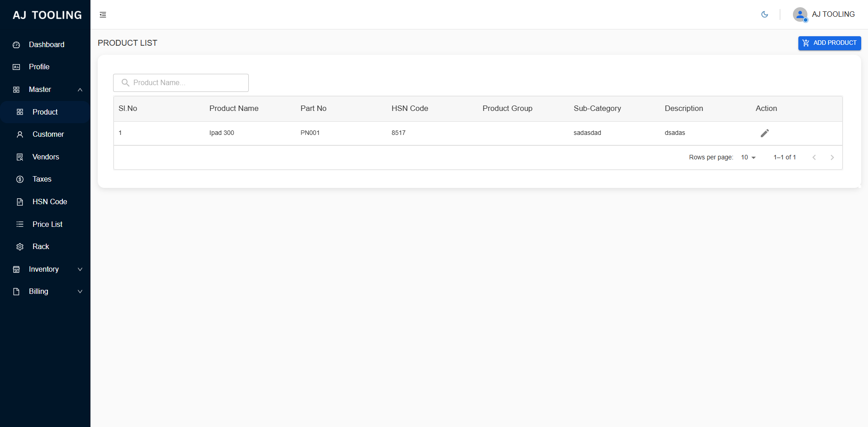868x427 pixels.
Task: Click AJ TOOLING username in header
Action: coord(833,14)
